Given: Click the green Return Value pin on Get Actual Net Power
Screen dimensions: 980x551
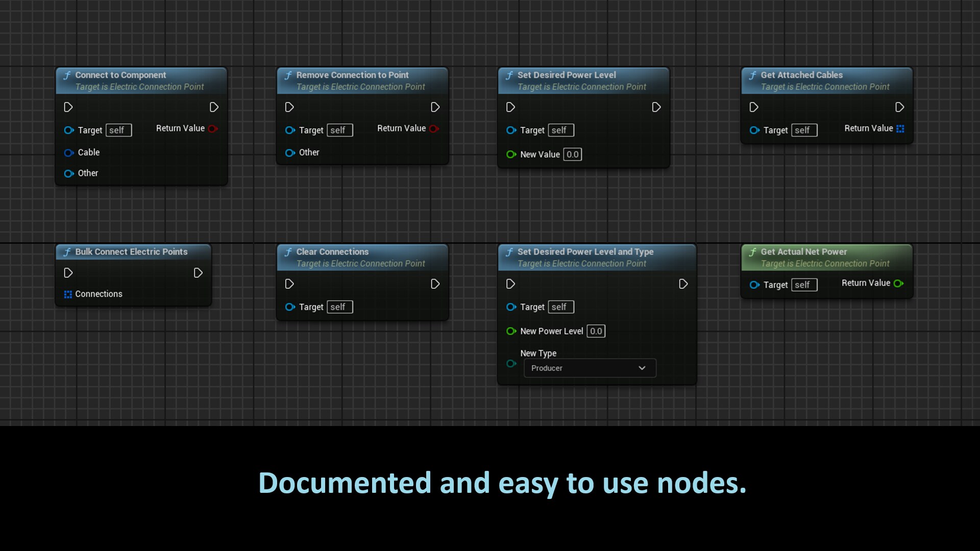Looking at the screenshot, I should [x=899, y=283].
